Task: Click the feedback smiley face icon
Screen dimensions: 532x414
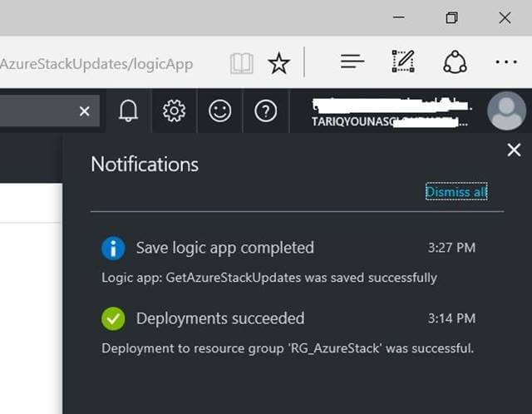Action: point(219,111)
